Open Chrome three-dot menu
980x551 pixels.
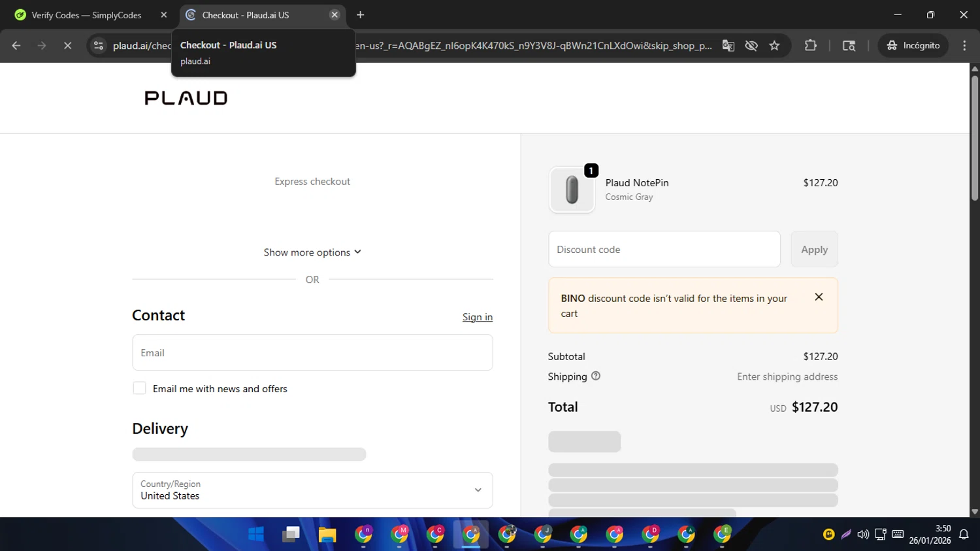pos(964,46)
